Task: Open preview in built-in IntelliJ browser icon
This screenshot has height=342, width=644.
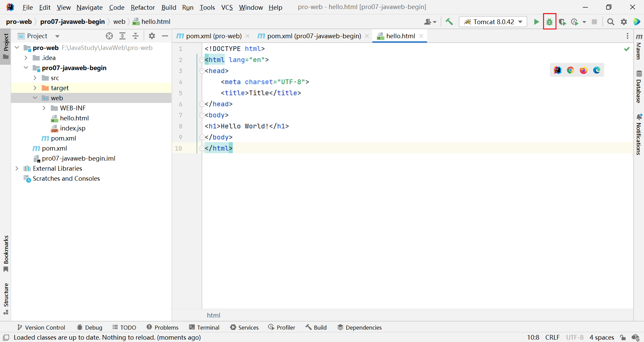Action: click(557, 70)
